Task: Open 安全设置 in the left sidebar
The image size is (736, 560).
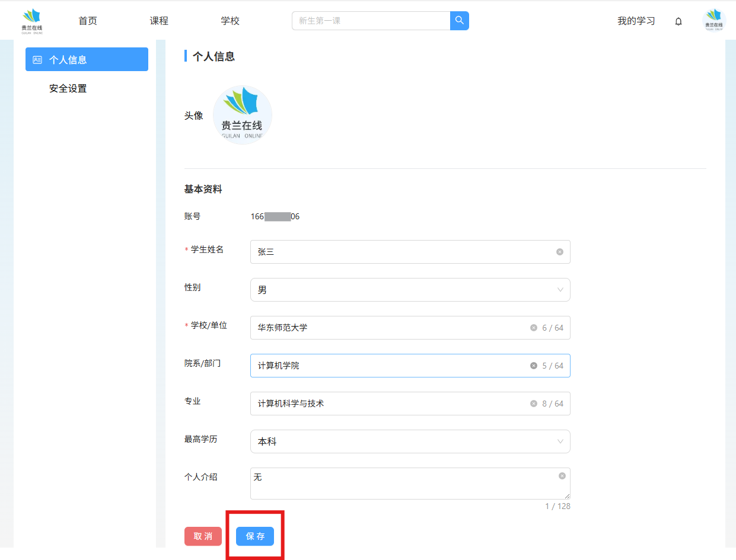Action: [x=68, y=88]
